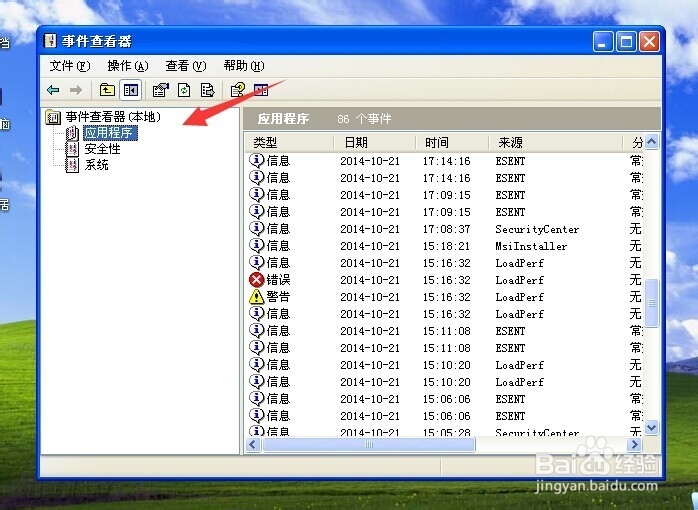698x510 pixels.
Task: Click the MsiInstaller source cell
Action: [x=531, y=246]
